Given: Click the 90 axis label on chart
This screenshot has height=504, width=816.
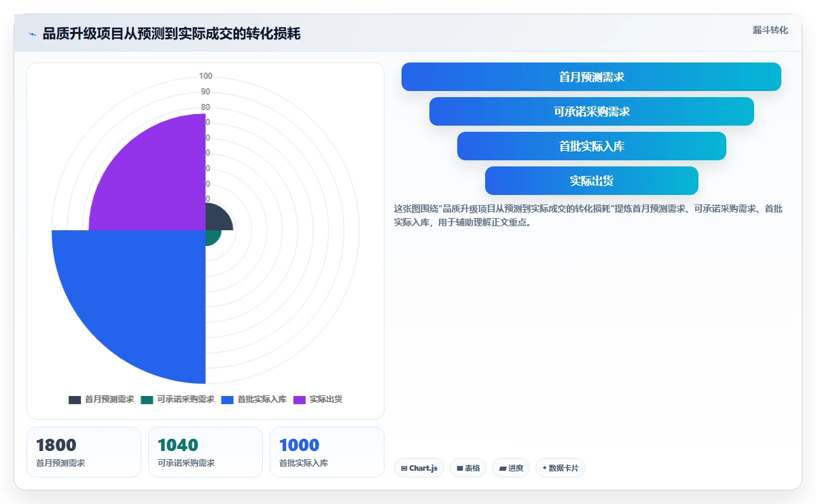Looking at the screenshot, I should coord(205,92).
